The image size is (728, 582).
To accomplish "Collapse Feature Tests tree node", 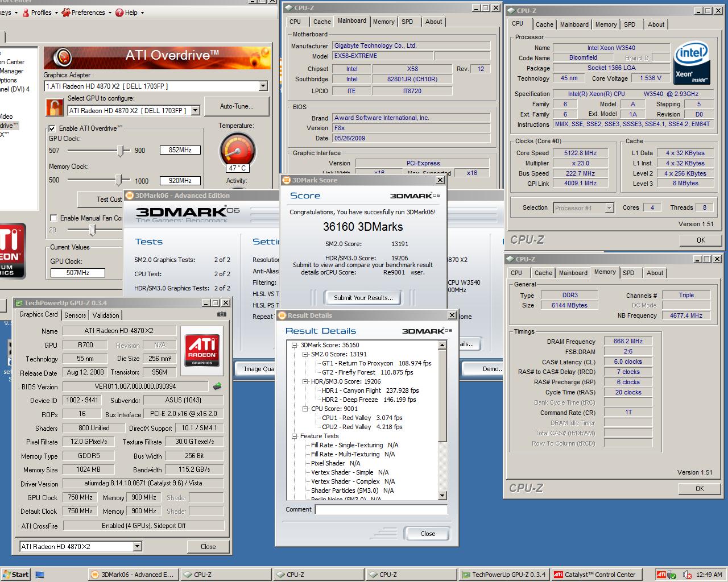I will click(x=294, y=436).
